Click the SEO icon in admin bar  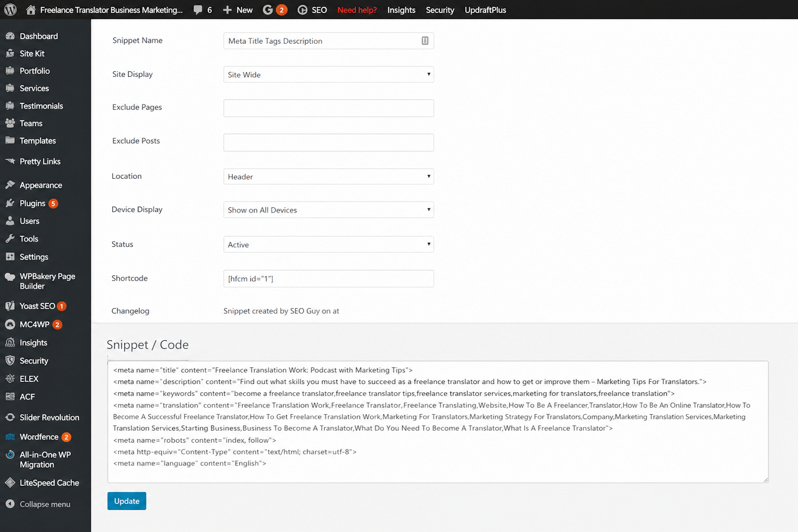[x=303, y=10]
